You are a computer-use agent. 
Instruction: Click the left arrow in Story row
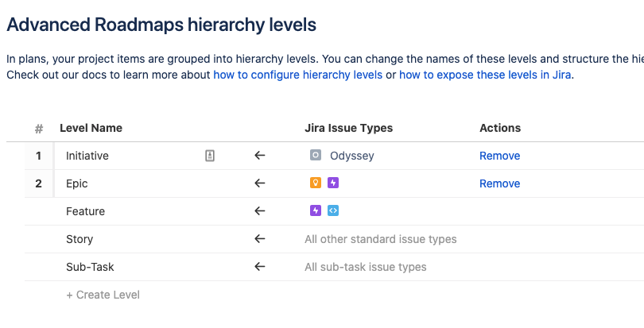pyautogui.click(x=259, y=239)
